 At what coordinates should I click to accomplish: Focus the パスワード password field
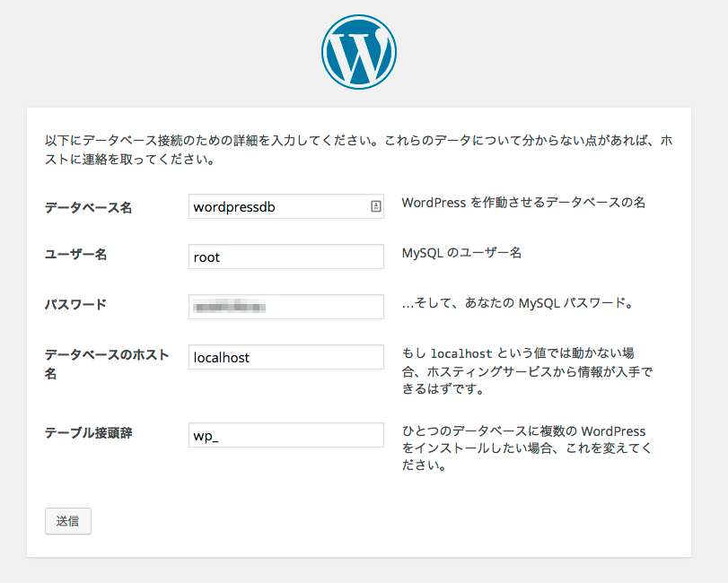pos(285,307)
